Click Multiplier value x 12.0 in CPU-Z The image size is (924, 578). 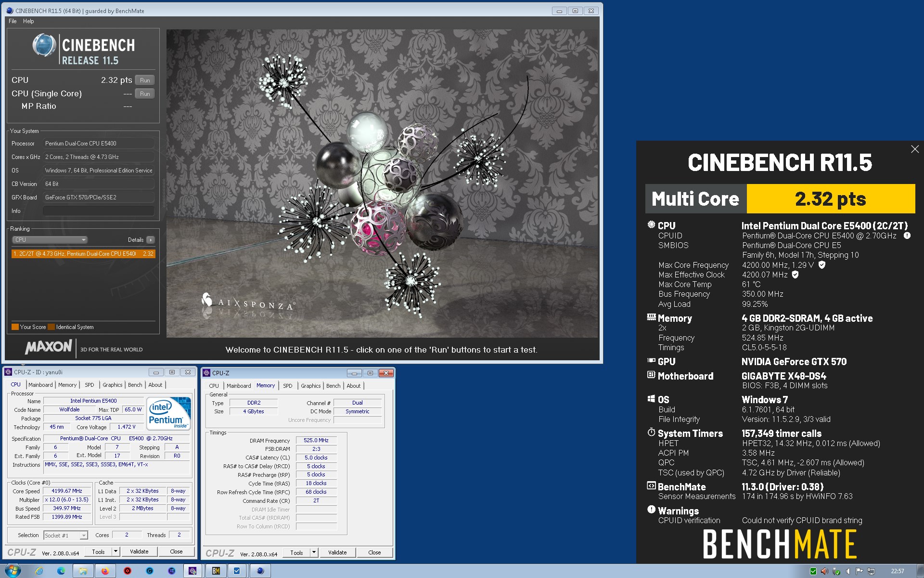point(67,499)
